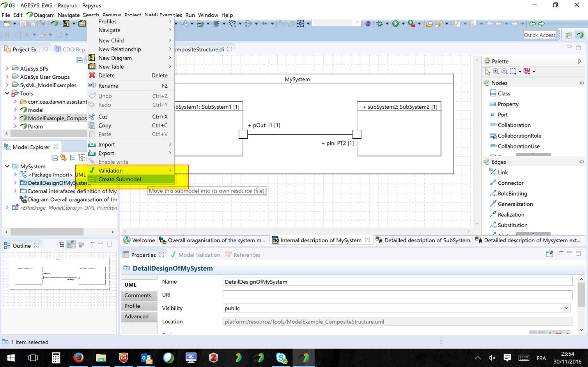Click the Firefox icon in taskbar

pos(78,358)
